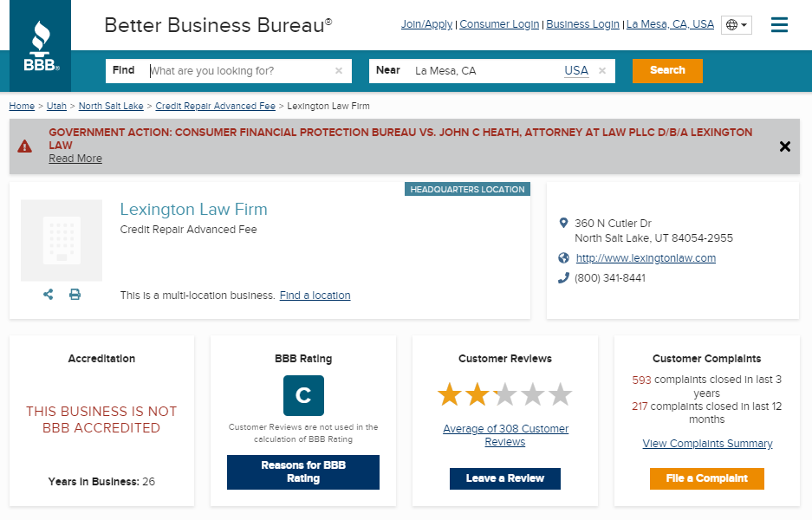Go to Utah breadcrumb
Viewport: 812px width, 520px height.
56,107
